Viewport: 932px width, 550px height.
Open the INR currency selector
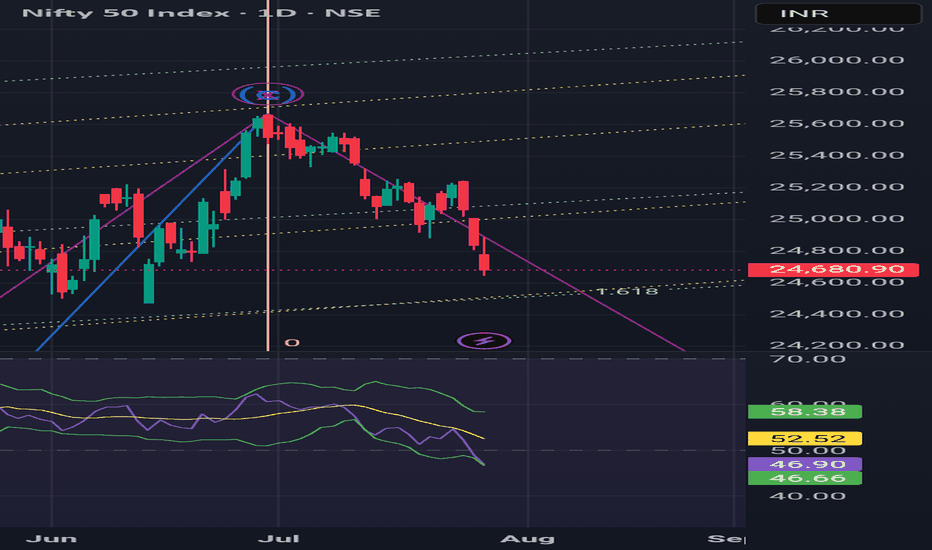click(x=838, y=14)
